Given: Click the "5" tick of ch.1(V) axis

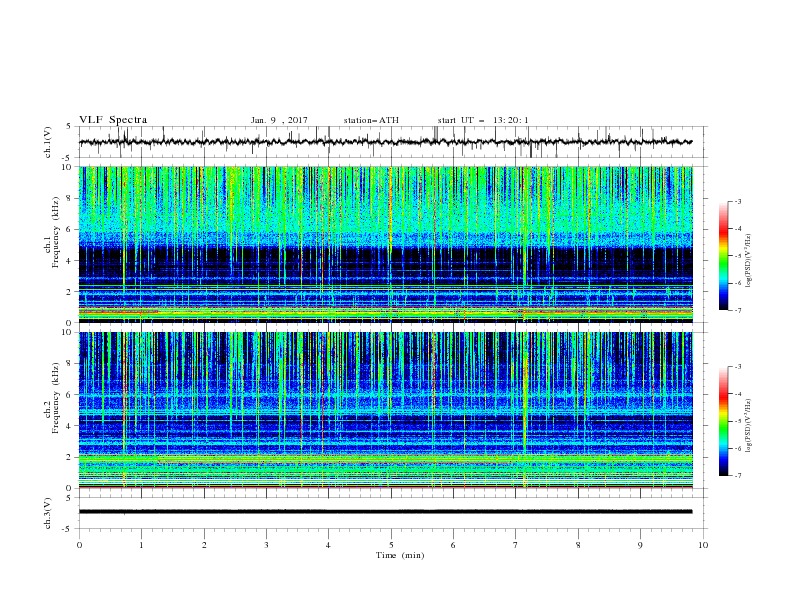Looking at the screenshot, I should [x=70, y=126].
